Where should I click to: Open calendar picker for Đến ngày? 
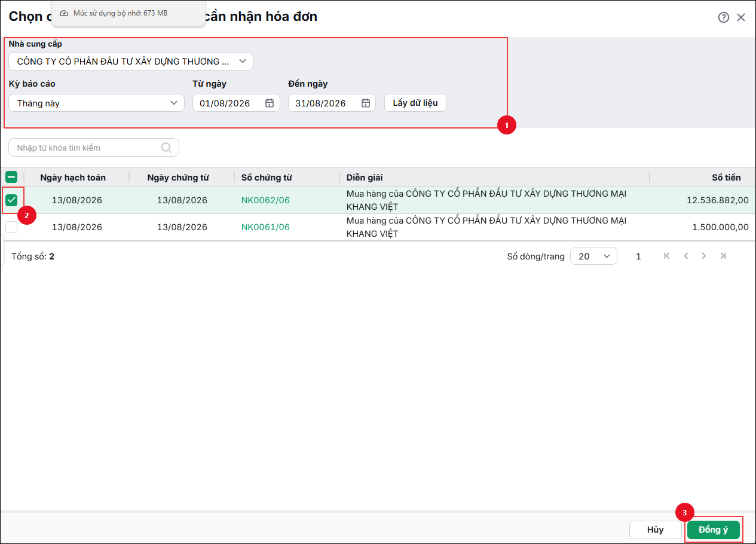pos(366,103)
